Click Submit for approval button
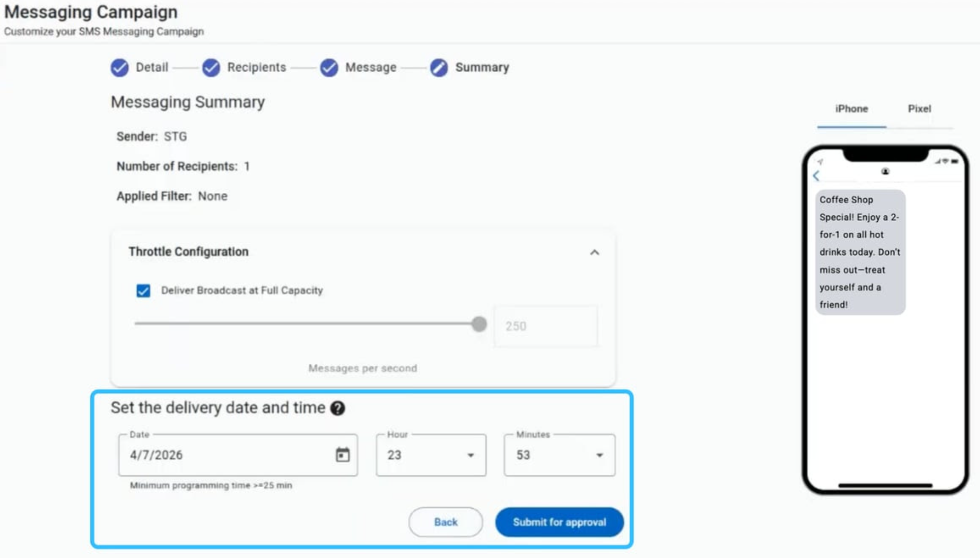980x558 pixels. pyautogui.click(x=559, y=522)
